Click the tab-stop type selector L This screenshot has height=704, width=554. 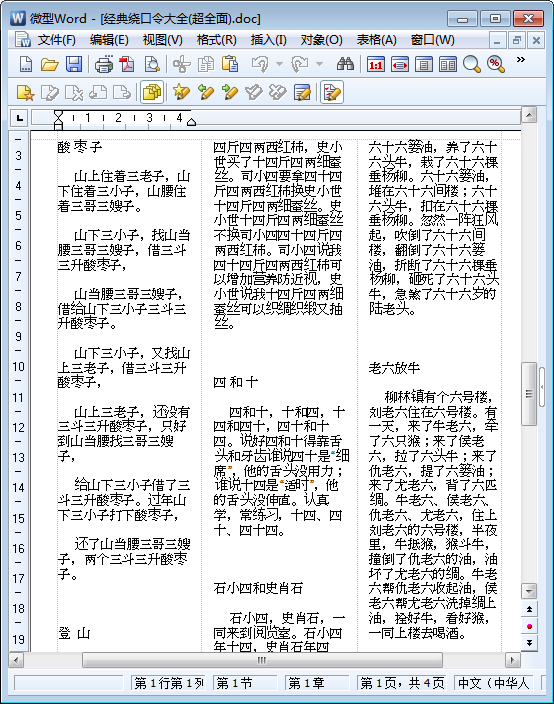point(19,118)
